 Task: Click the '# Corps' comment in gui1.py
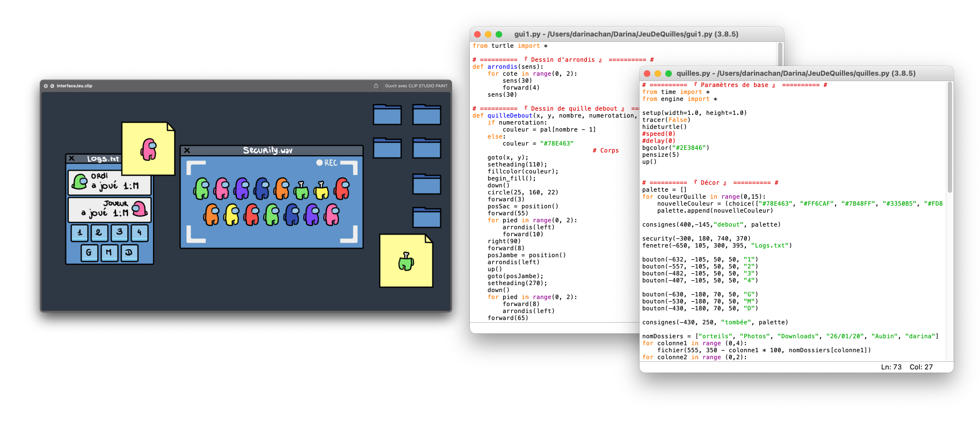pyautogui.click(x=606, y=151)
